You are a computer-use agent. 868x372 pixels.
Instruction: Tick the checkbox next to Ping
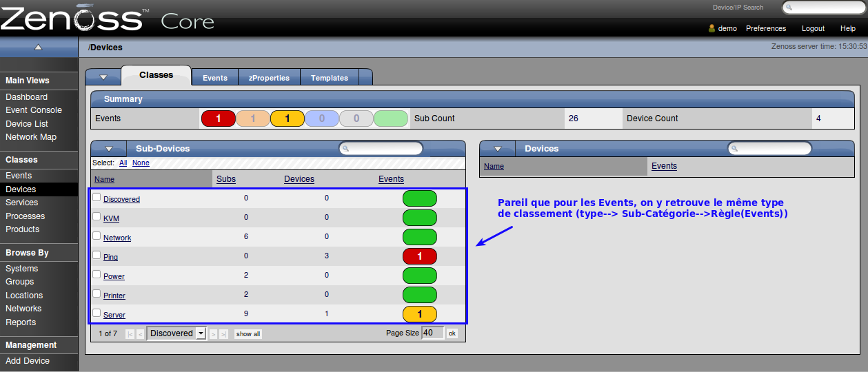click(x=97, y=256)
